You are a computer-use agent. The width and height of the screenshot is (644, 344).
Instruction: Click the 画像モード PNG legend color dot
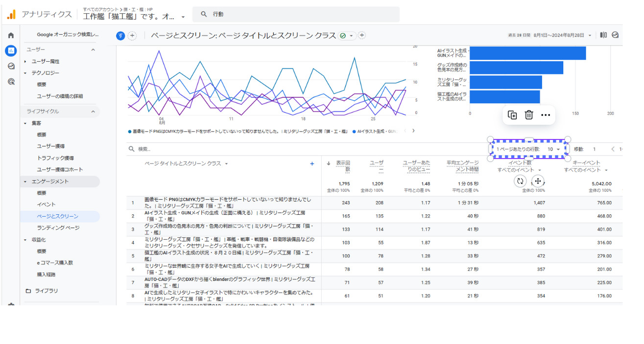pyautogui.click(x=129, y=131)
